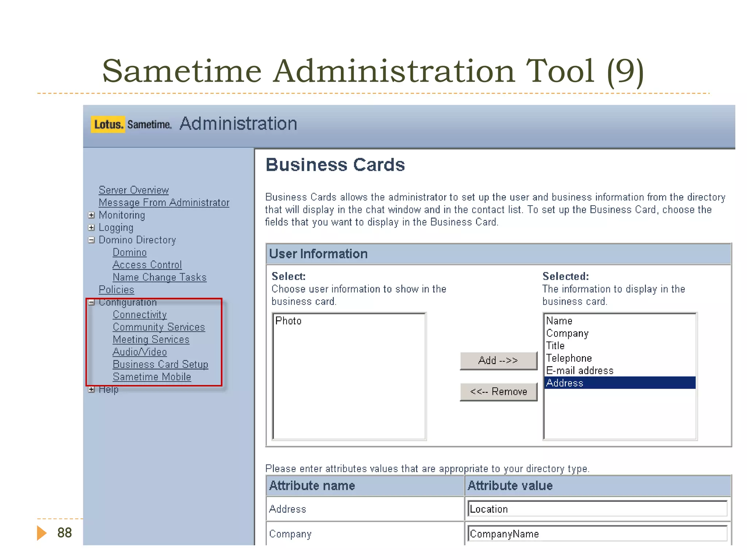Expand the Logging tree node
This screenshot has width=747, height=560.
click(x=92, y=227)
